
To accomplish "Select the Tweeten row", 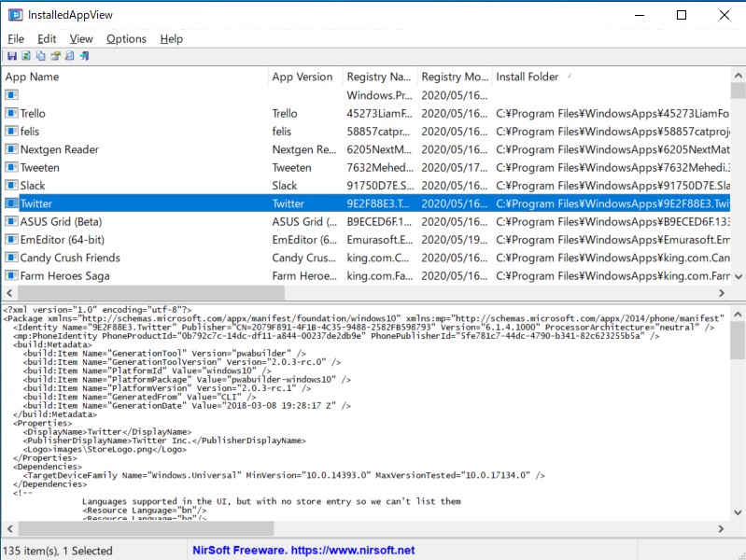I will click(x=366, y=167).
